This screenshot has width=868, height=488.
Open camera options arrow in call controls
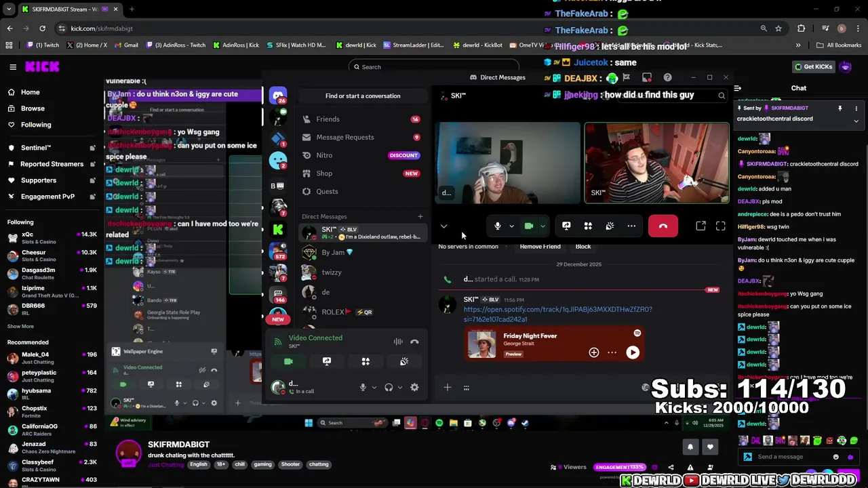pos(542,226)
